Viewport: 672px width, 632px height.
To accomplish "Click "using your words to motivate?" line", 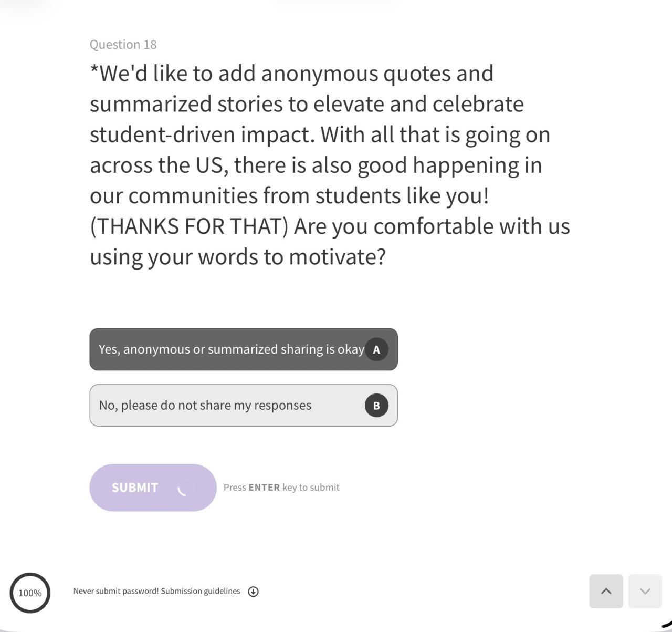I will pos(238,257).
